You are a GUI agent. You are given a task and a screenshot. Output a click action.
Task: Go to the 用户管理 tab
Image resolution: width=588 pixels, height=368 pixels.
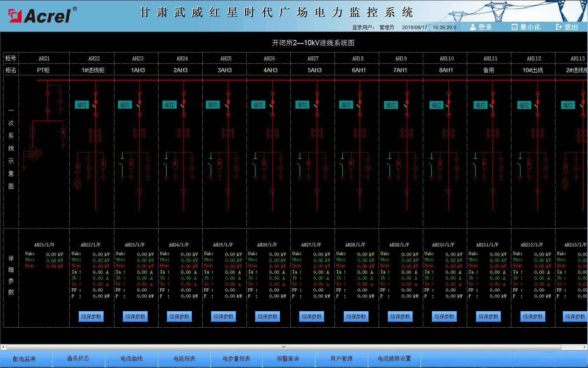(x=342, y=359)
